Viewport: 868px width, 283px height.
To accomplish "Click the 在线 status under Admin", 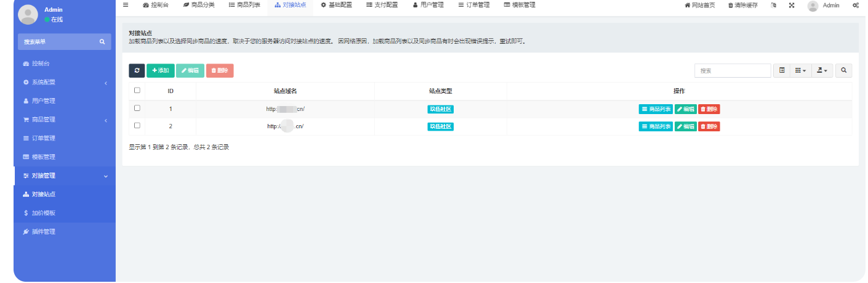I will [x=54, y=20].
